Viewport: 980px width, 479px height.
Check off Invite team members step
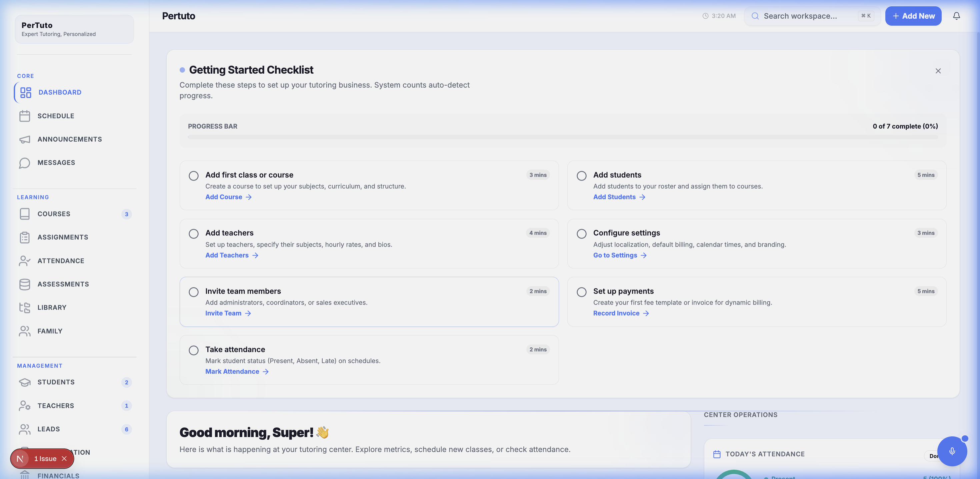(x=194, y=292)
